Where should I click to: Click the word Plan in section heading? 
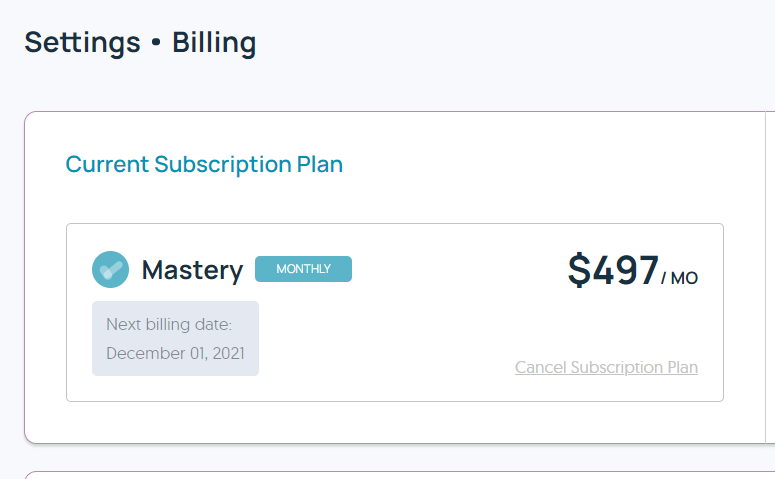click(x=320, y=164)
